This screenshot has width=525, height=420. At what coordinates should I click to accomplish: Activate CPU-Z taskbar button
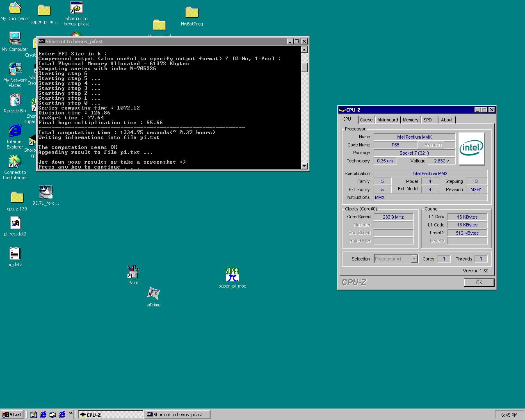click(110, 415)
